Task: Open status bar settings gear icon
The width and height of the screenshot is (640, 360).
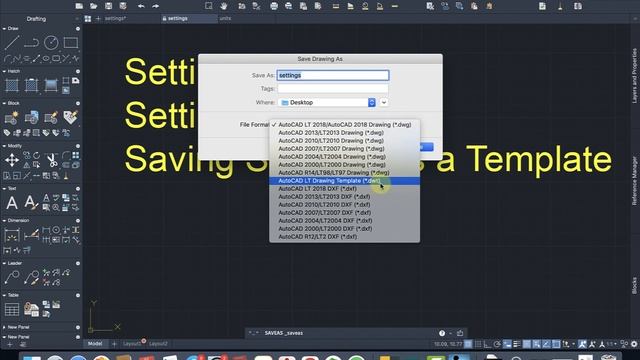Action: 634,344
